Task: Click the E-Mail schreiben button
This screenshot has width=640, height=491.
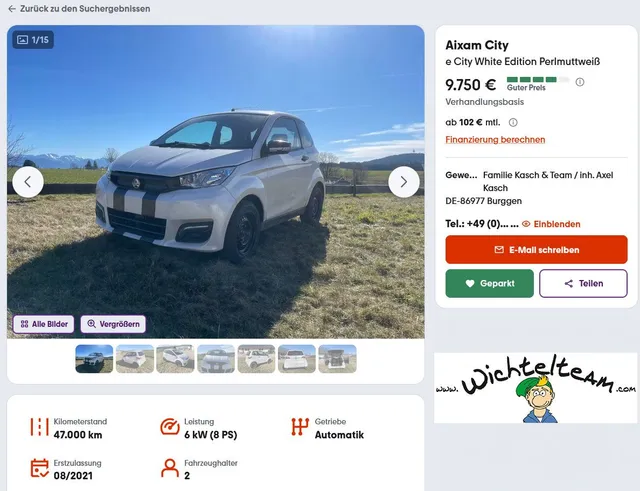Action: click(x=536, y=250)
